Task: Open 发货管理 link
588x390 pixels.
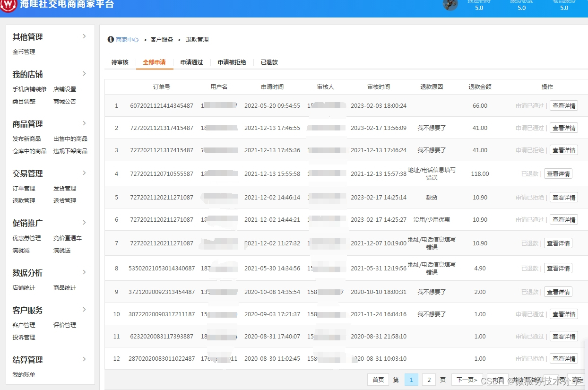Action: pos(65,189)
